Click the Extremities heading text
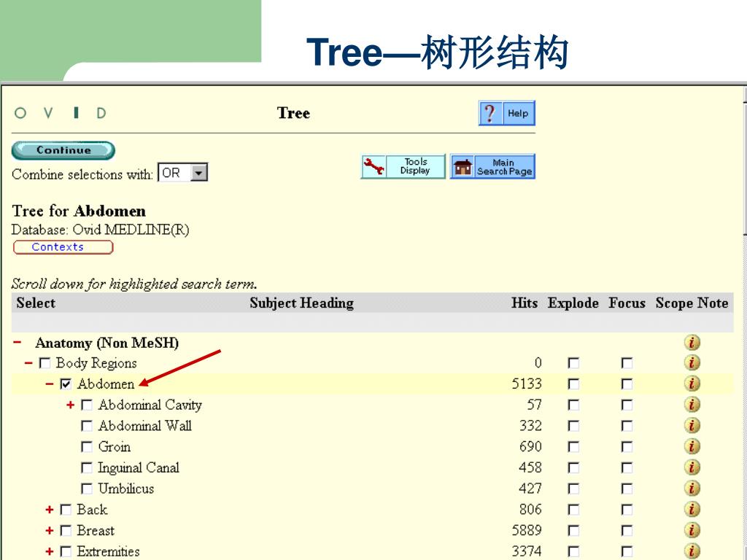 (108, 551)
